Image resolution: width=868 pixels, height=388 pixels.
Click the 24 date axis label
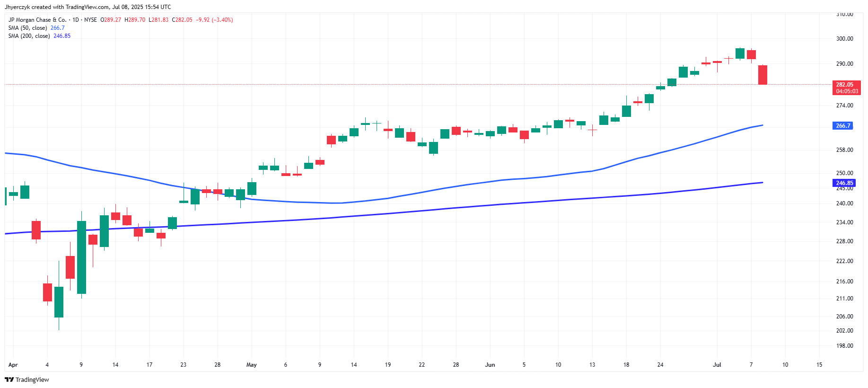click(660, 365)
